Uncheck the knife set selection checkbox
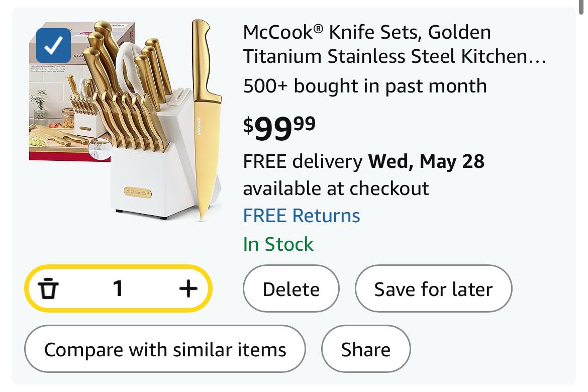Viewport: 588px width, 392px height. click(53, 46)
